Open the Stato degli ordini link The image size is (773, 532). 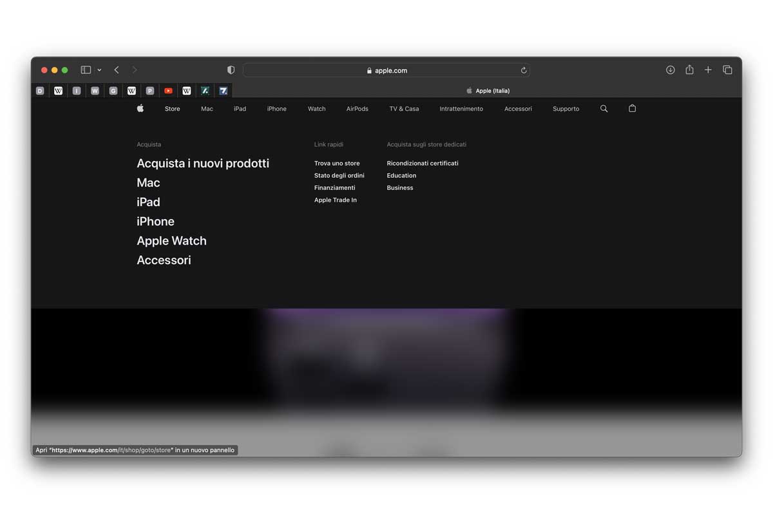tap(339, 176)
